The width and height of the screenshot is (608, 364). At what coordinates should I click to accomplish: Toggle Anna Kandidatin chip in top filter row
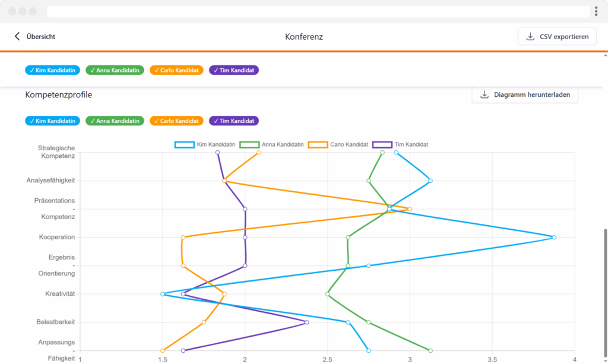click(115, 70)
